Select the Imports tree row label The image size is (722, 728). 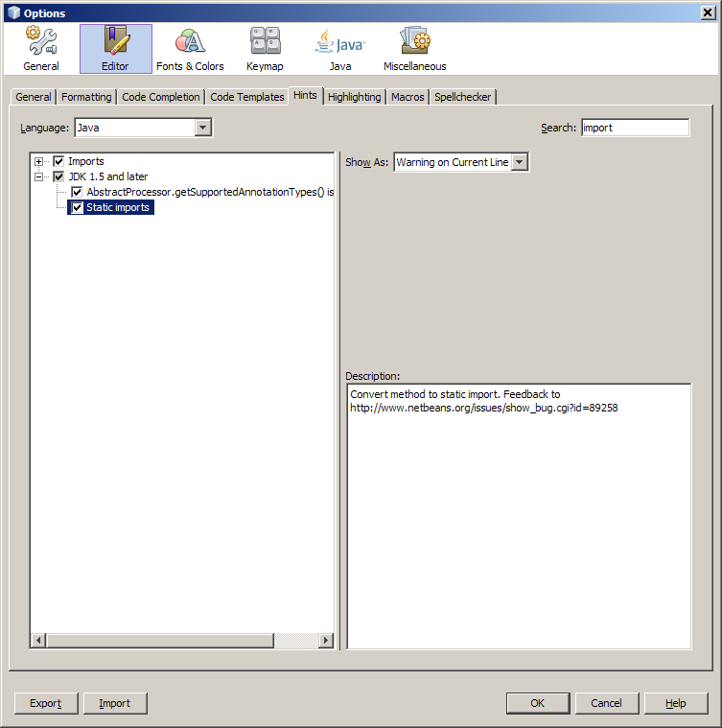(x=86, y=161)
